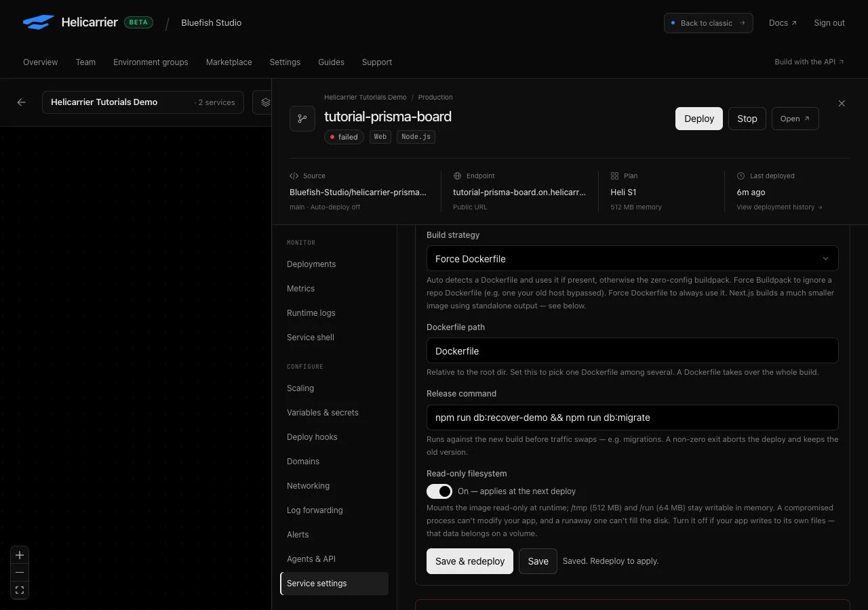Open the Docs link
This screenshot has height=610, width=868.
pyautogui.click(x=783, y=23)
